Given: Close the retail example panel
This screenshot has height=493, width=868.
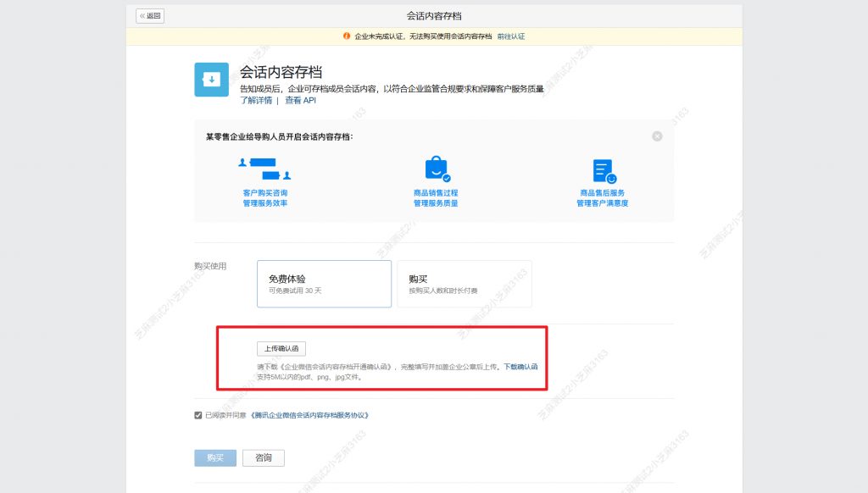Looking at the screenshot, I should (657, 136).
